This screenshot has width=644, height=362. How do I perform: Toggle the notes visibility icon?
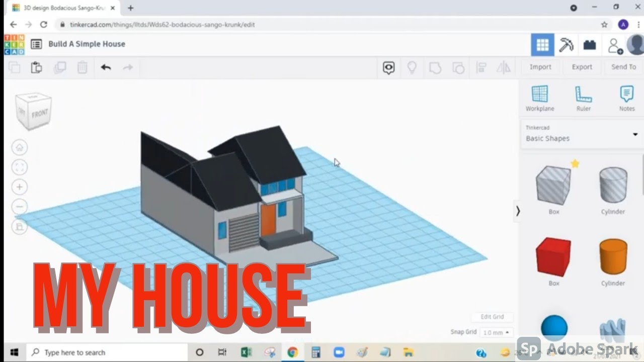(x=388, y=68)
